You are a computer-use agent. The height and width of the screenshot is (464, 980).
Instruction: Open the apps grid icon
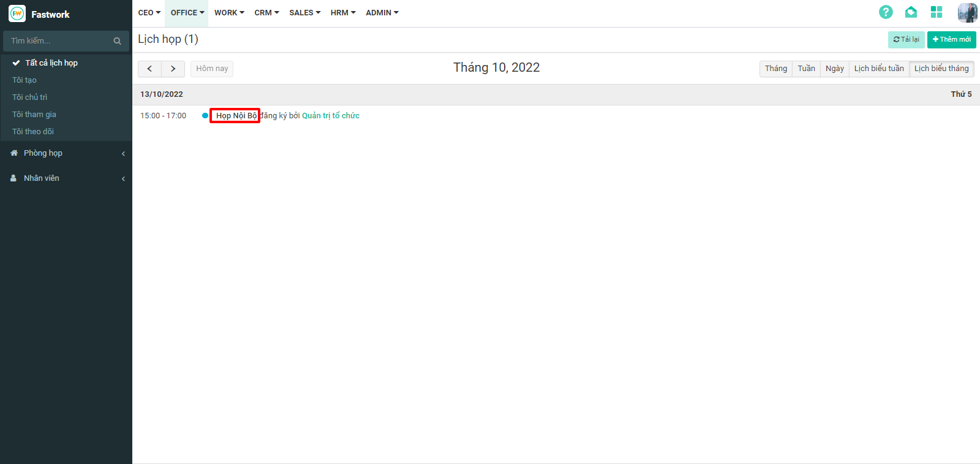pos(936,12)
